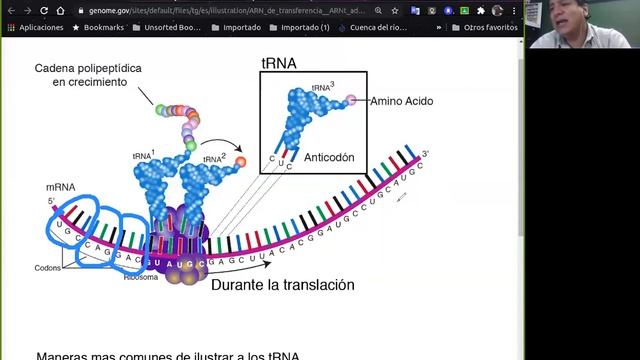Open the zoom magnifier in address bar
This screenshot has height=360, width=640.
(378, 11)
